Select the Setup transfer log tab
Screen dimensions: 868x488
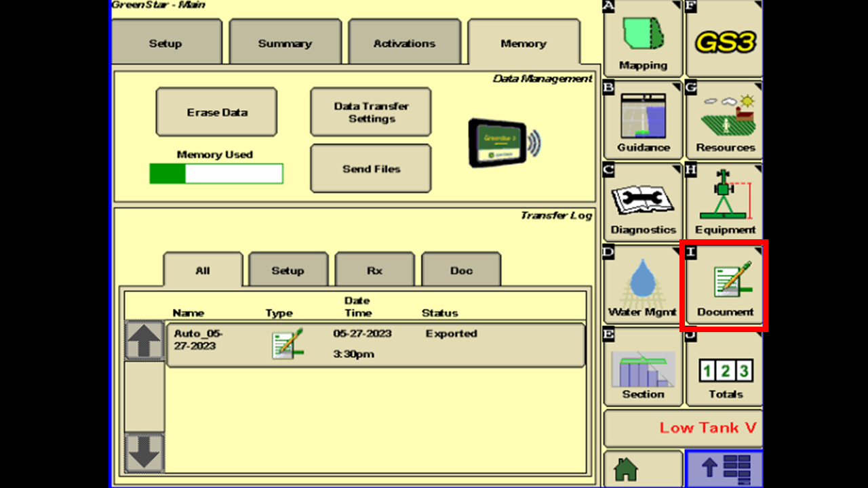288,270
